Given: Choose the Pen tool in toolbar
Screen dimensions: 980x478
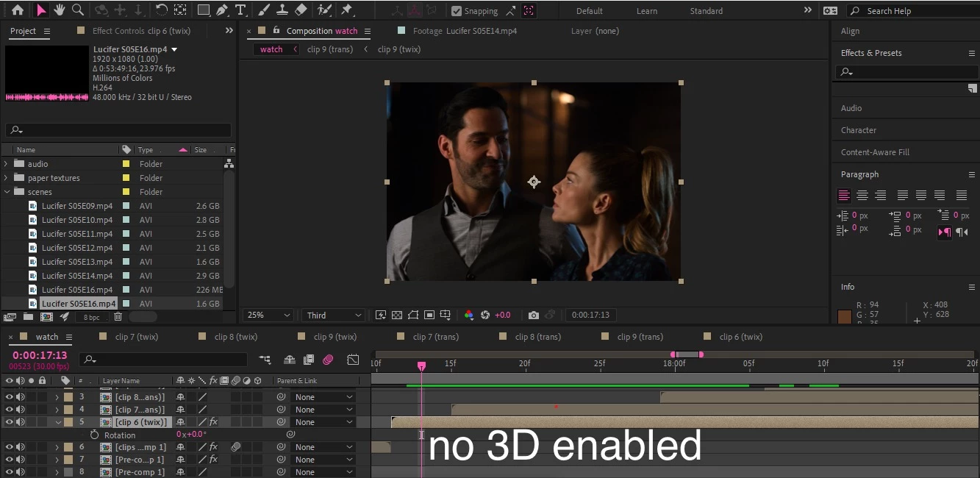Looking at the screenshot, I should pyautogui.click(x=222, y=10).
